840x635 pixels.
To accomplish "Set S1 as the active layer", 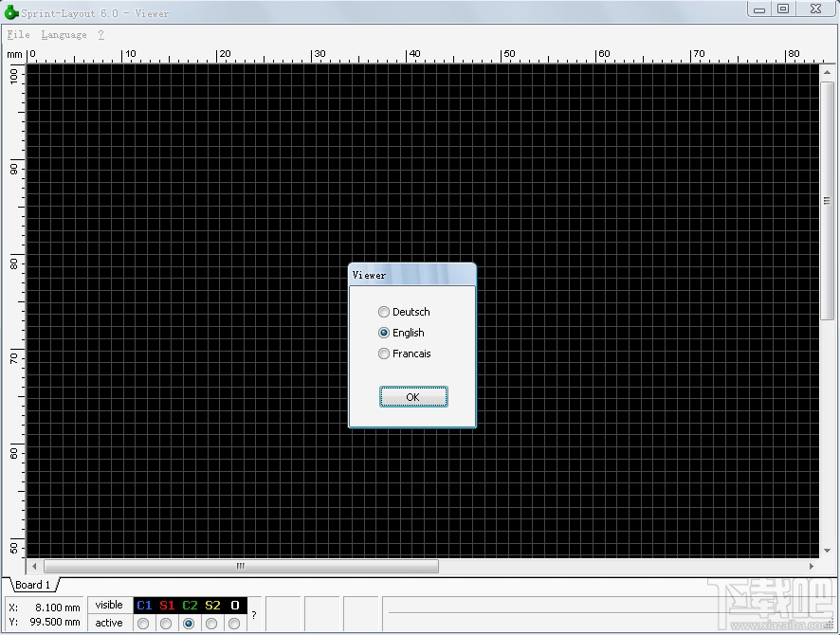I will point(166,623).
